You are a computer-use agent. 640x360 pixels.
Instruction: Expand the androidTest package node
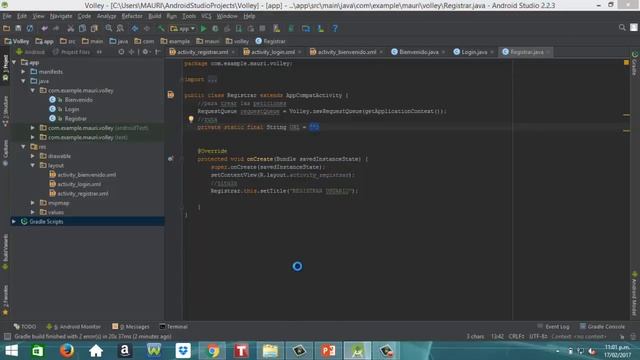tap(33, 128)
